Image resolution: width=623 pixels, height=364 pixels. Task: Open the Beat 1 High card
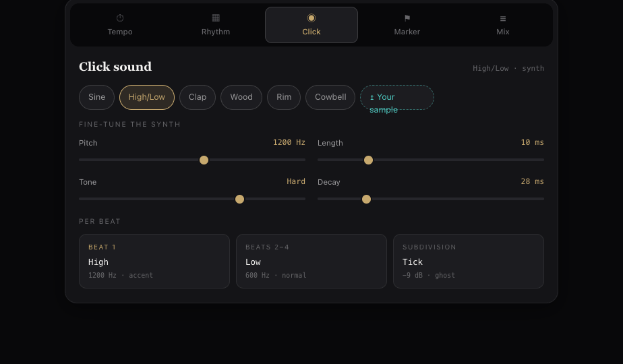pyautogui.click(x=154, y=261)
